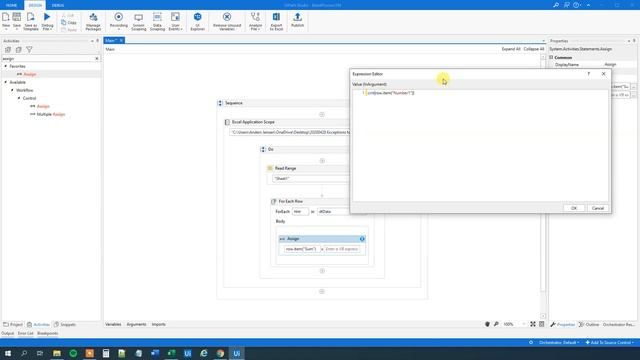Open the Recording tool

(119, 21)
